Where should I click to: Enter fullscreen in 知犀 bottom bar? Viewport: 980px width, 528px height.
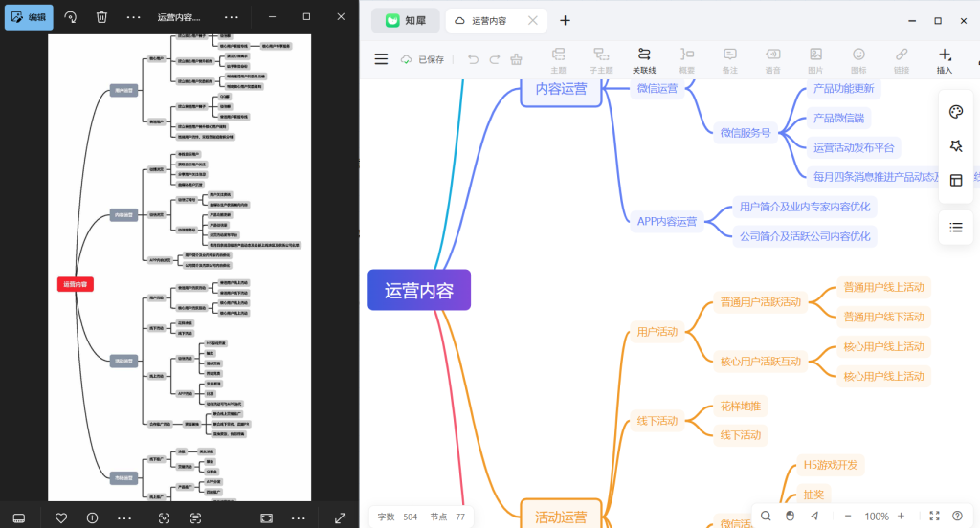pyautogui.click(x=934, y=517)
